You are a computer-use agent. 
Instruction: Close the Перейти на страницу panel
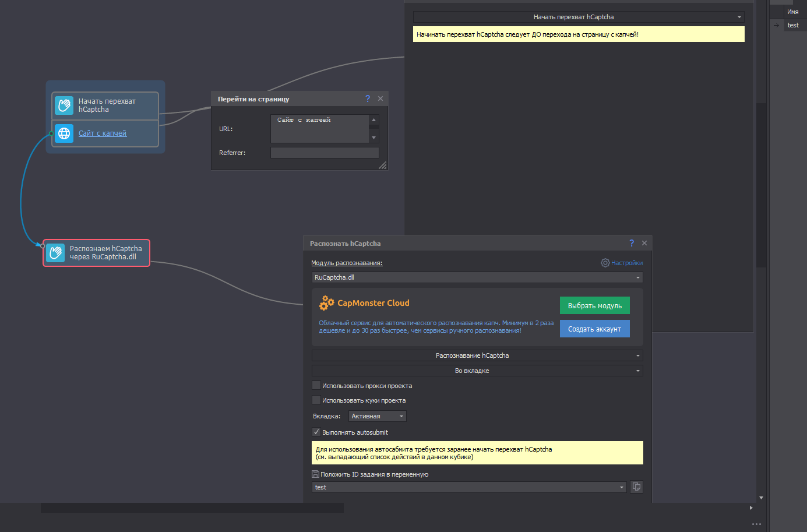pyautogui.click(x=380, y=98)
